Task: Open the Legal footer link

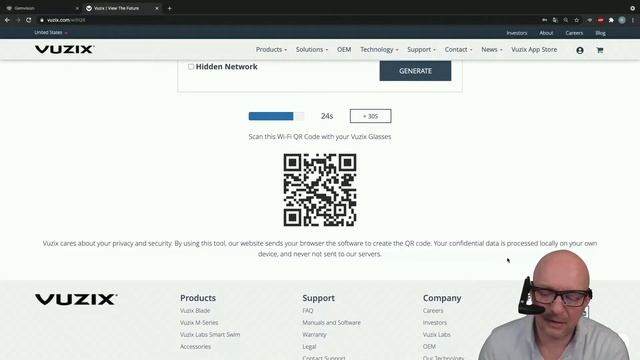Action: click(309, 347)
